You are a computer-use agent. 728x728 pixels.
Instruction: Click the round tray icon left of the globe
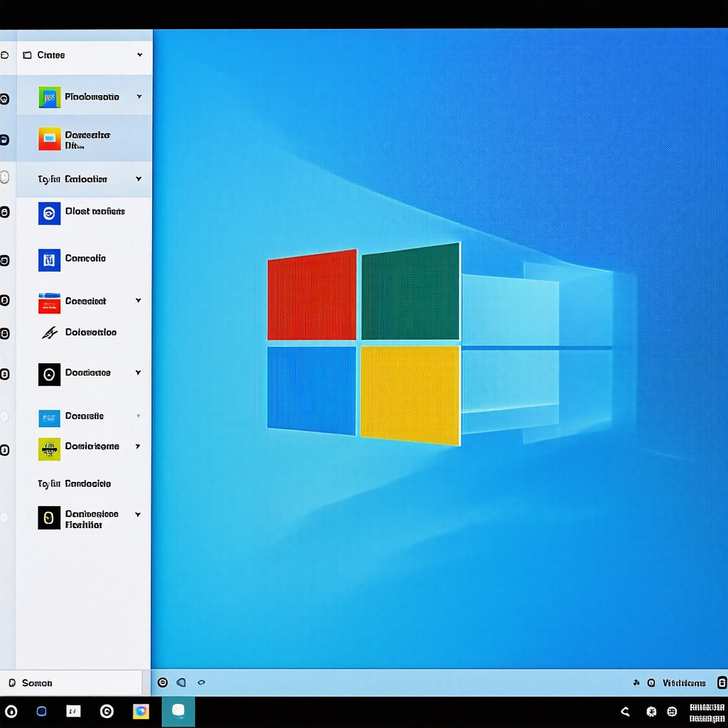(x=651, y=711)
